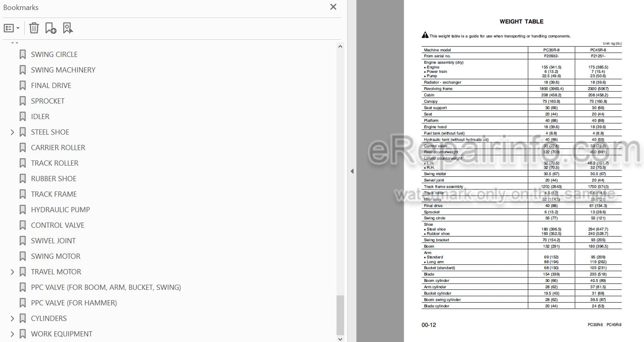Jump to HYDRAULIC PUMP bookmark
The height and width of the screenshot is (342, 644).
60,210
